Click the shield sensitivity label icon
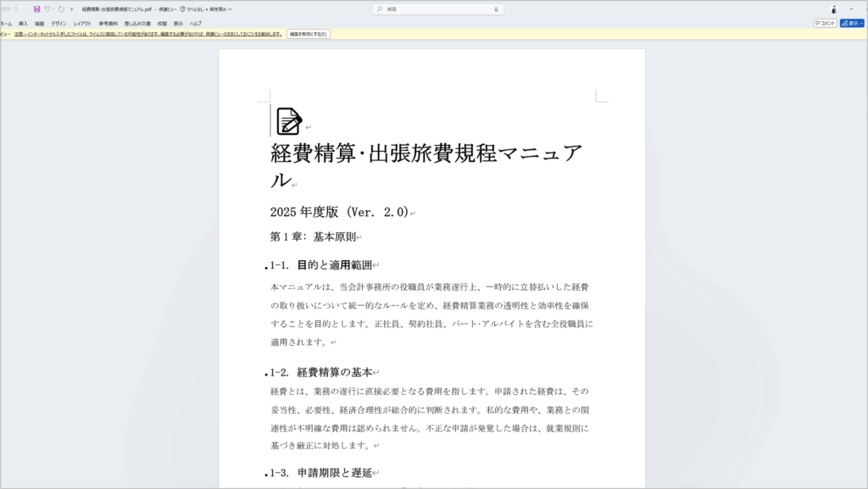Image resolution: width=868 pixels, height=489 pixels. [183, 8]
